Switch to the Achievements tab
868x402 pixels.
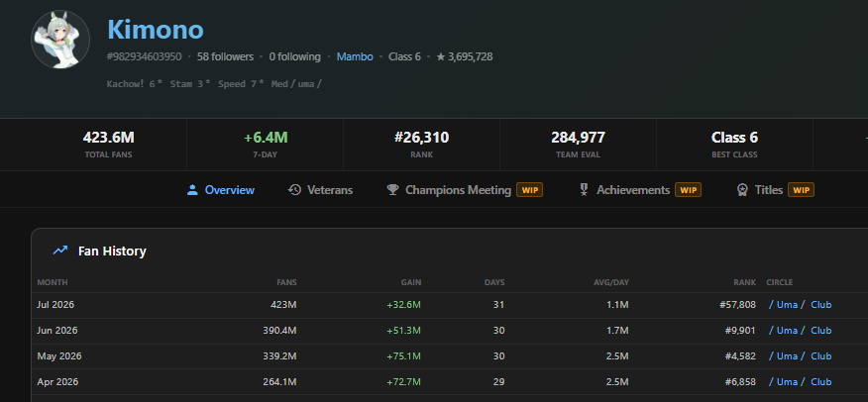click(x=639, y=190)
